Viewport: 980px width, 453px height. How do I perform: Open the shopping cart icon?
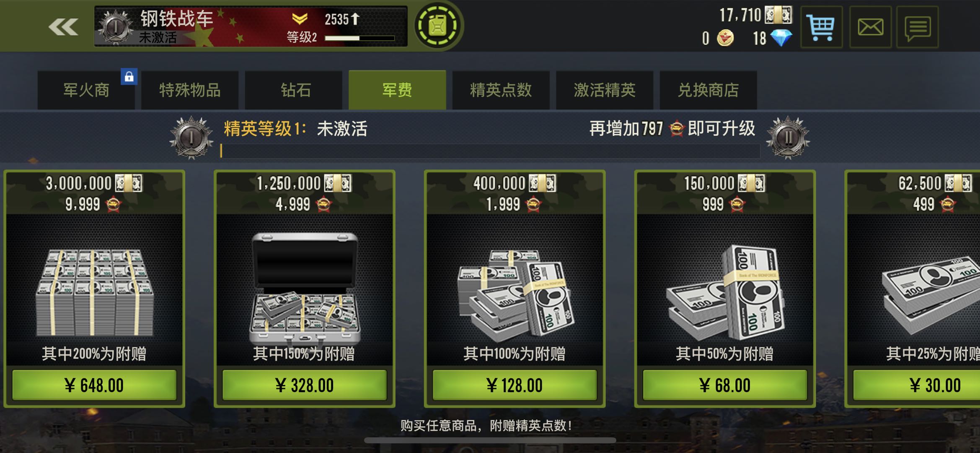(x=821, y=27)
